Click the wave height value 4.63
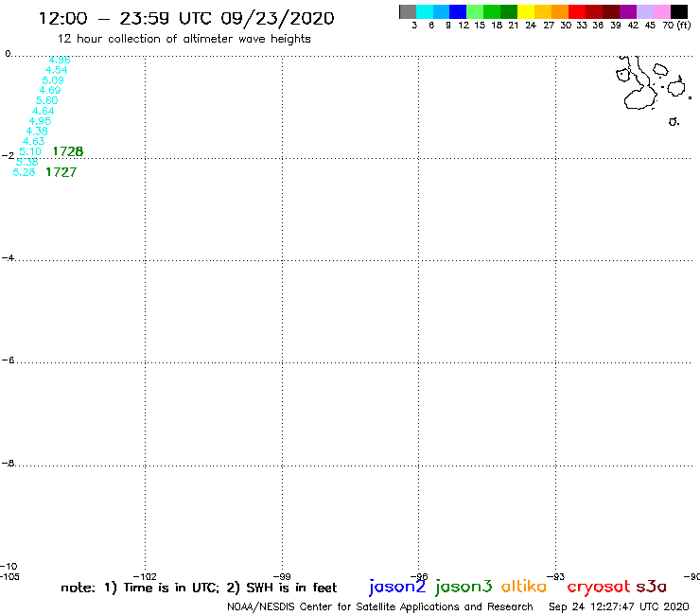 coord(33,141)
